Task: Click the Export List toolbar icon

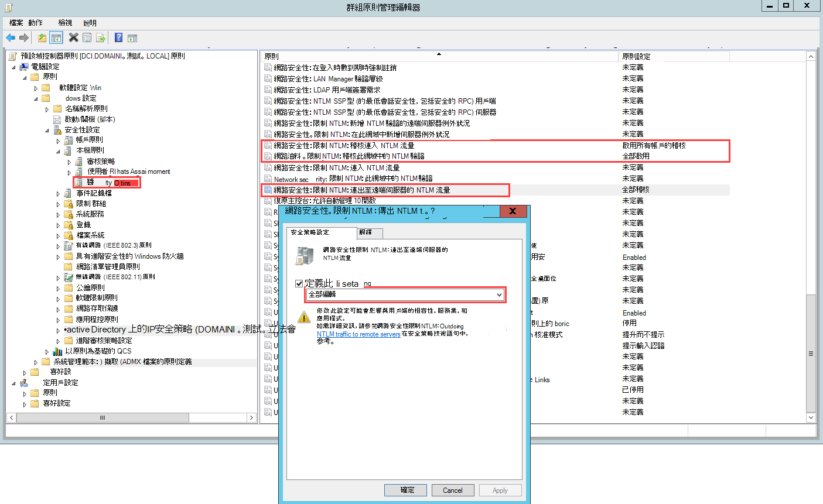Action: 101,38
